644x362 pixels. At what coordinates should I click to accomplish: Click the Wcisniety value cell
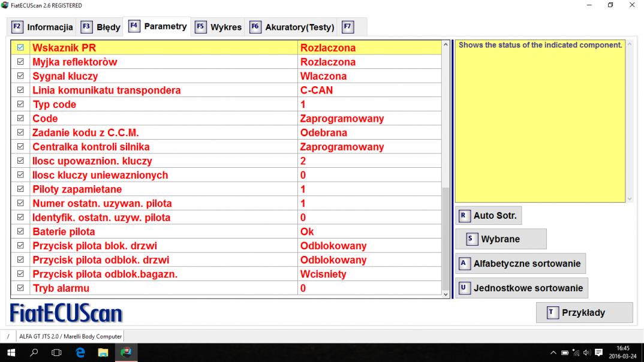pos(369,274)
